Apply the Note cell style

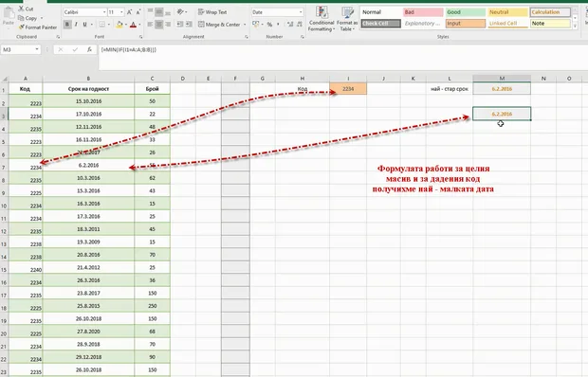tap(550, 24)
